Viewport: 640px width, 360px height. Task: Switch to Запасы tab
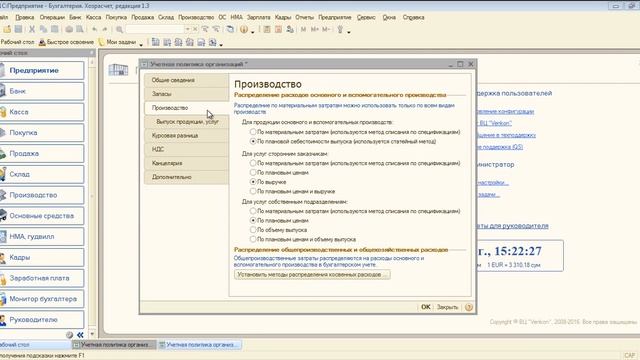pos(186,94)
